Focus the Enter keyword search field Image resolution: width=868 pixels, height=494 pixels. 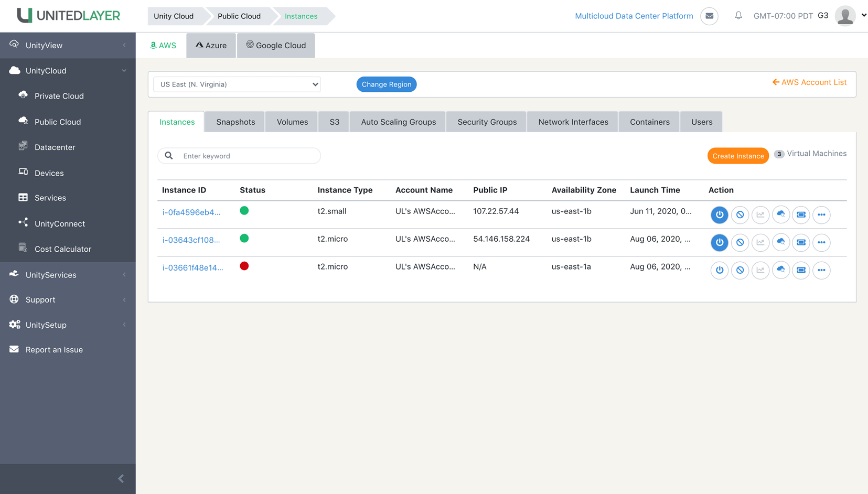(x=239, y=156)
